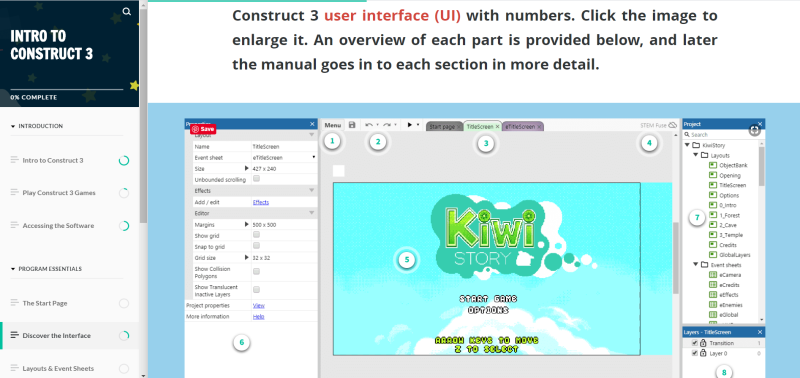Select the Options layout icon
This screenshot has width=800, height=378.
tap(713, 195)
